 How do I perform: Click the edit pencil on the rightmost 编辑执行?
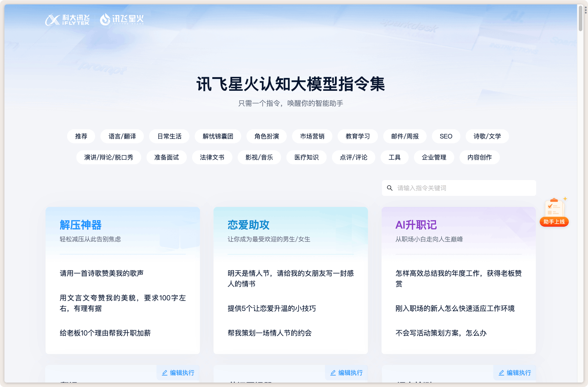pyautogui.click(x=501, y=372)
